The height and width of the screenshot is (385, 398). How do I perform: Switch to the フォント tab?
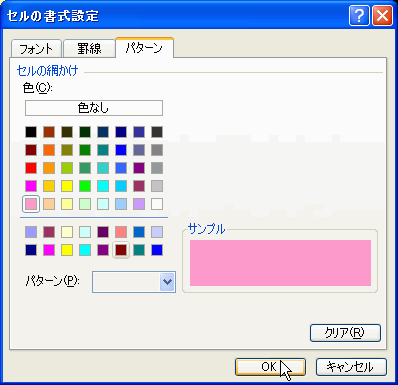coord(36,49)
